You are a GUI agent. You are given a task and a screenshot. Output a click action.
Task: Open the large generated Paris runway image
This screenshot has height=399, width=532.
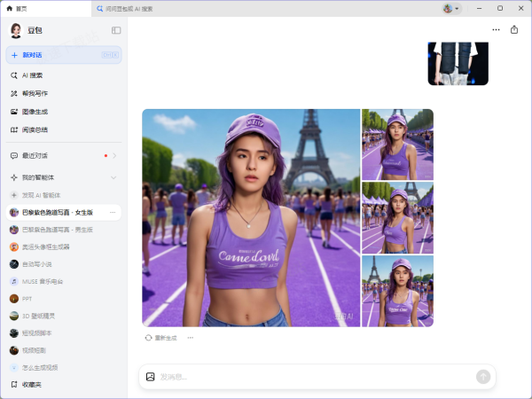tap(251, 218)
